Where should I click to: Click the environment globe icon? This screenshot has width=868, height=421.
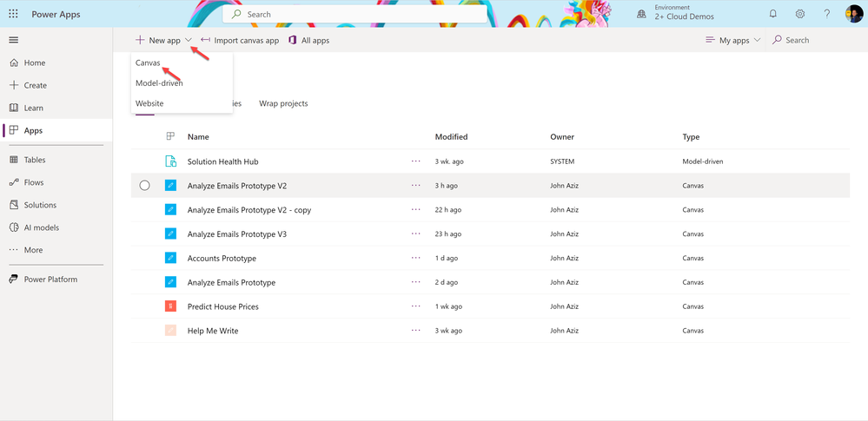click(x=641, y=15)
